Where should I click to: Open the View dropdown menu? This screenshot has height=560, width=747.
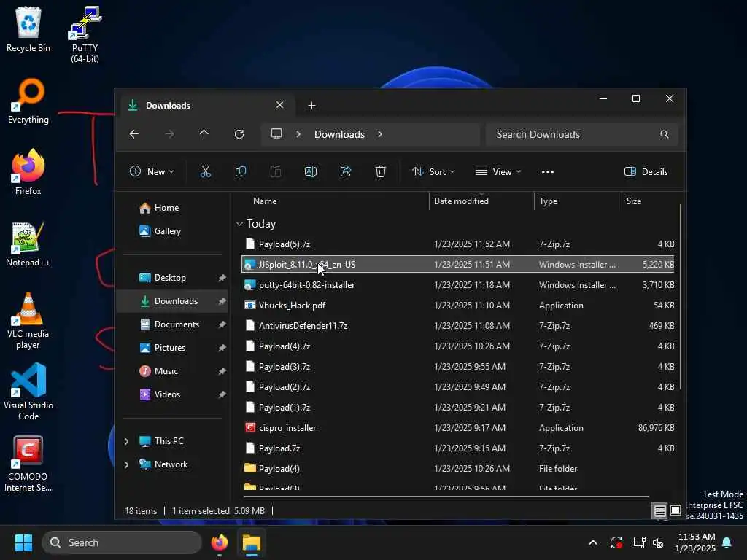coord(498,172)
